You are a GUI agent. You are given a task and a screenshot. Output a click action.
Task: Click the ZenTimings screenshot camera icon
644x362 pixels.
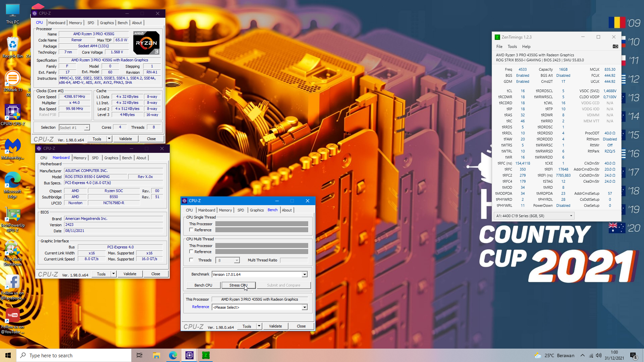pos(615,47)
